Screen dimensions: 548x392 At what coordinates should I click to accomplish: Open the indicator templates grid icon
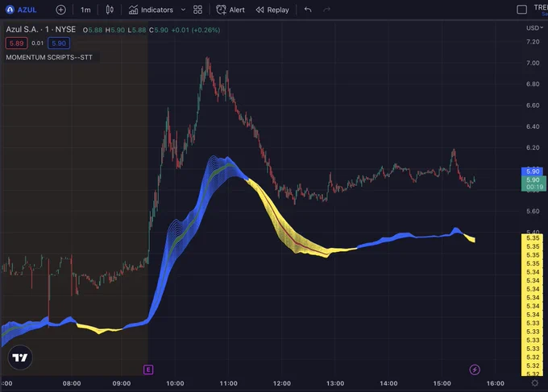click(197, 10)
